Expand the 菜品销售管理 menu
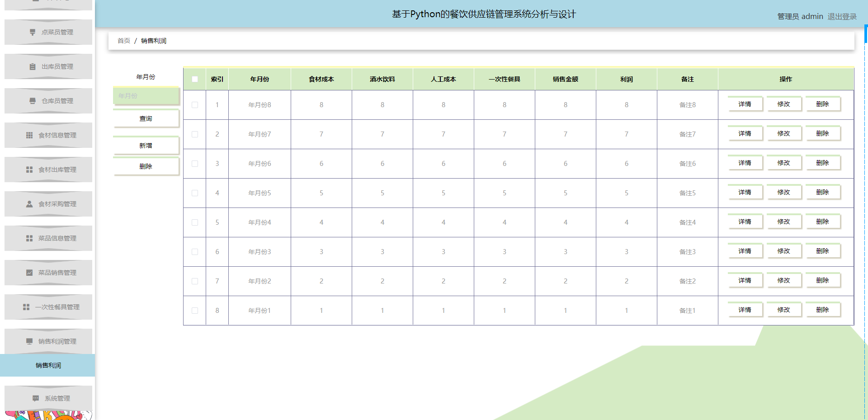 click(48, 273)
